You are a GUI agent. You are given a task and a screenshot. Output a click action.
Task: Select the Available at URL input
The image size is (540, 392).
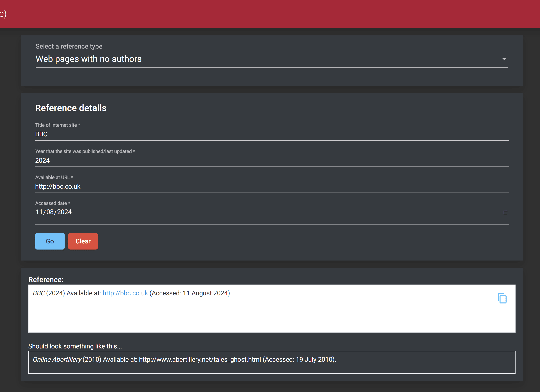point(271,187)
